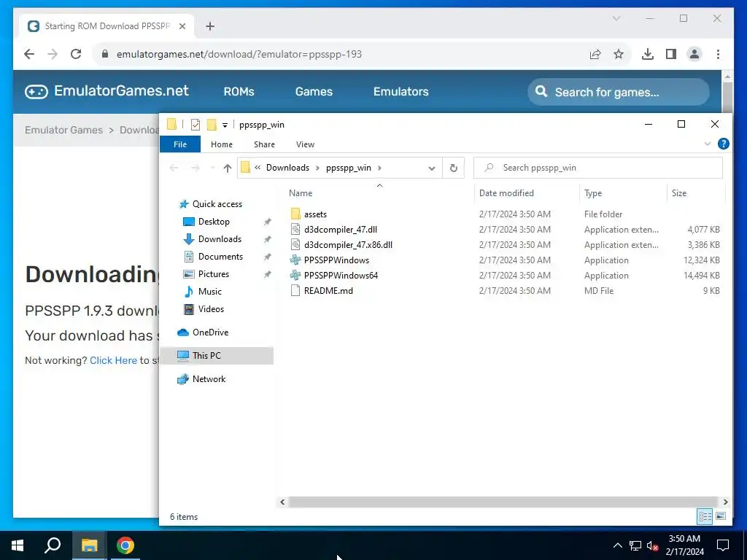747x560 pixels.
Task: Sort files by Name column
Action: [x=301, y=192]
